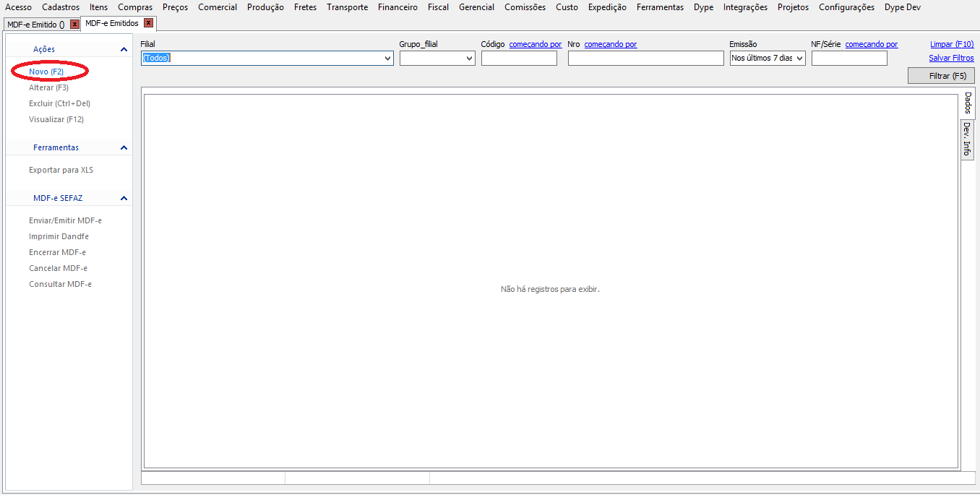Open the Financeiro menu
This screenshot has width=980, height=495.
coord(397,7)
